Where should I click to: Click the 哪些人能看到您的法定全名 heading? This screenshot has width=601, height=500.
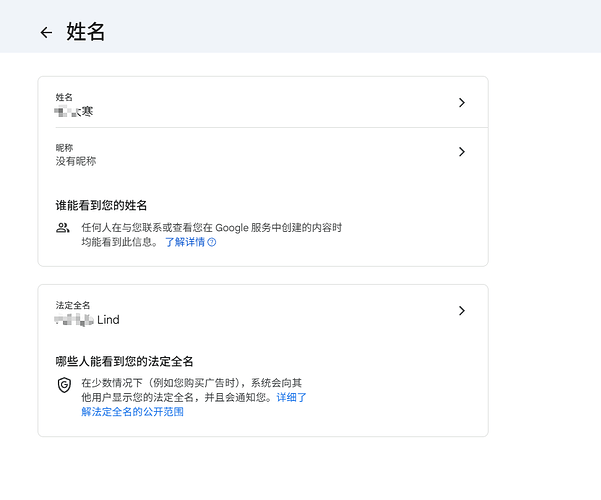pos(124,361)
